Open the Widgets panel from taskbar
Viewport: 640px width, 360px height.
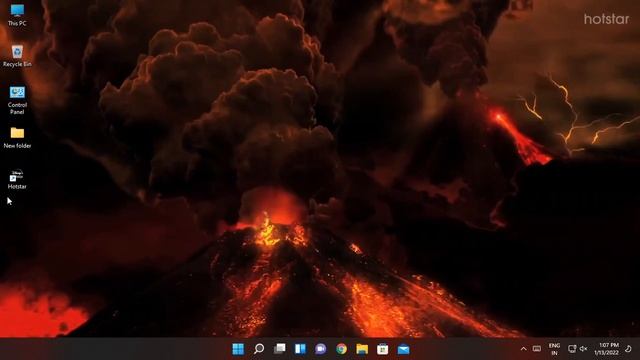click(x=300, y=349)
